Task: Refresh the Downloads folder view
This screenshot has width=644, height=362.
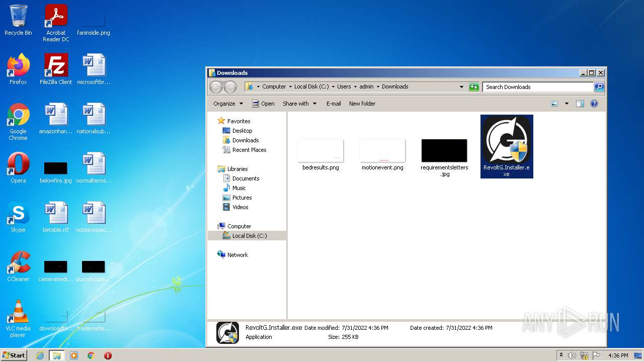Action: 473,87
